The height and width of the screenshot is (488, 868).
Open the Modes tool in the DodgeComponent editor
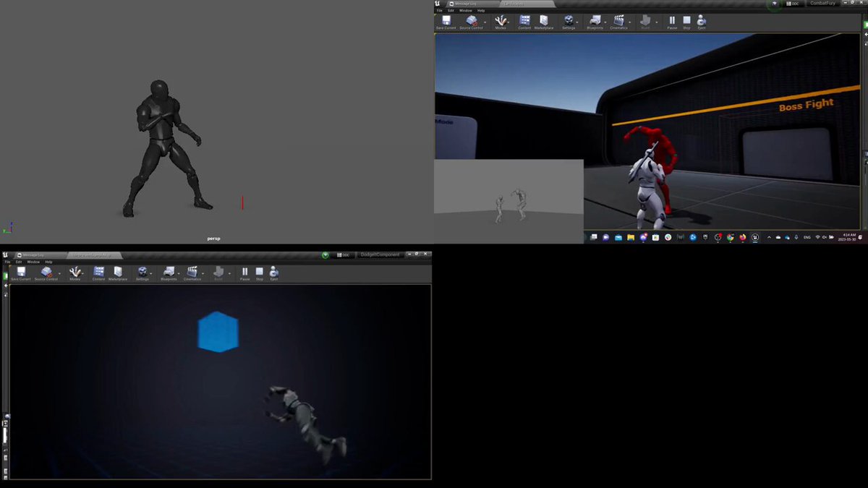click(75, 273)
